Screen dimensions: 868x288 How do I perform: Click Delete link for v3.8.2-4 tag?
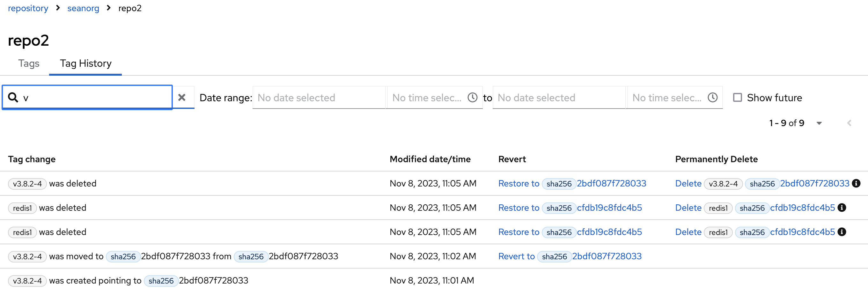[688, 184]
